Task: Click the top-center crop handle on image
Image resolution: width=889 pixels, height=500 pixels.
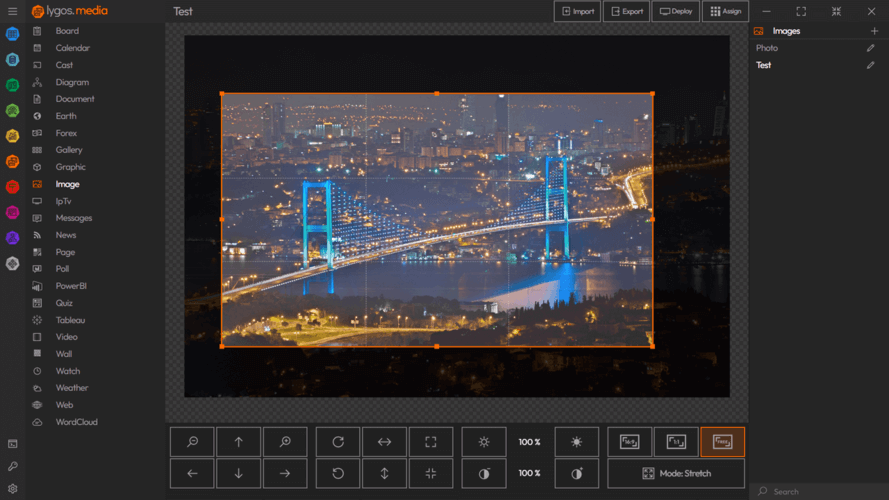Action: (x=437, y=94)
